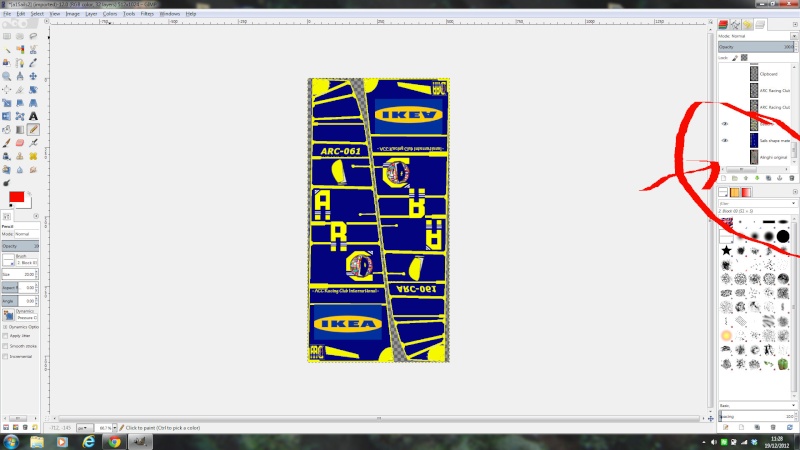Select the Perspective tool
Viewport: 800px width, 450px height.
[x=33, y=103]
